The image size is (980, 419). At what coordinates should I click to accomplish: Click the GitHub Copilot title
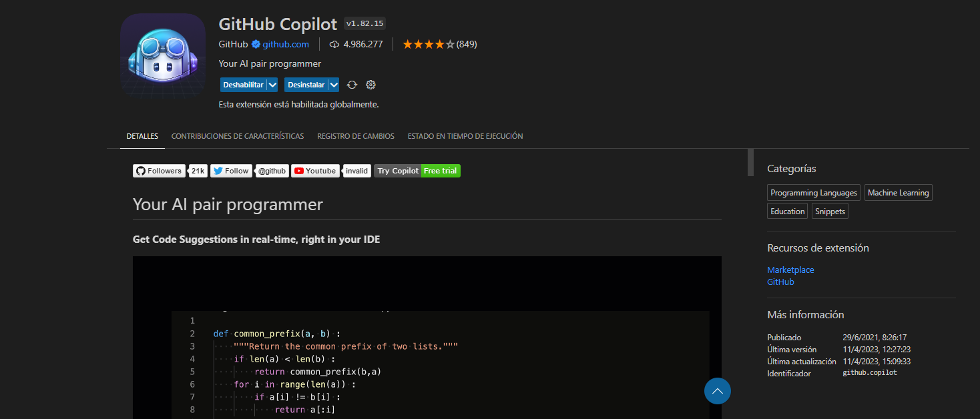pyautogui.click(x=278, y=24)
